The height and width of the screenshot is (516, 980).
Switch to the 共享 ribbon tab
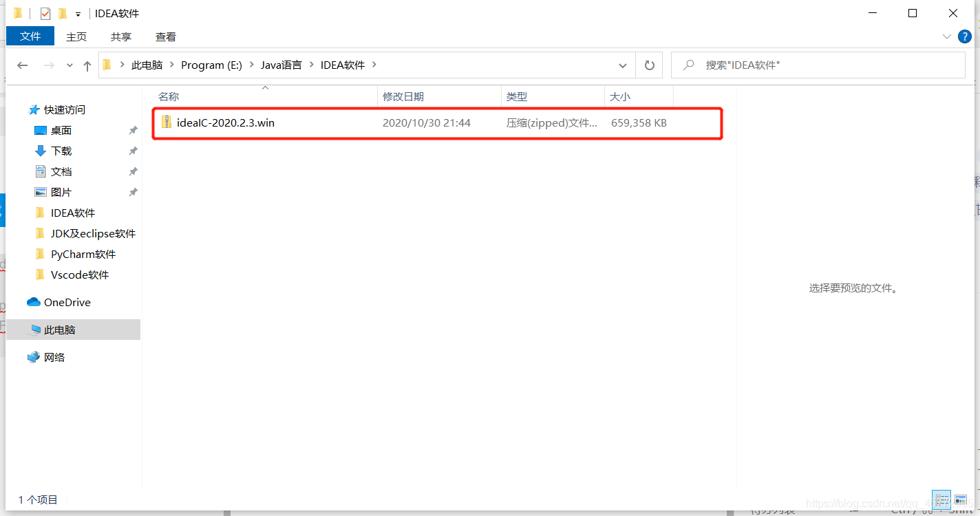[121, 36]
